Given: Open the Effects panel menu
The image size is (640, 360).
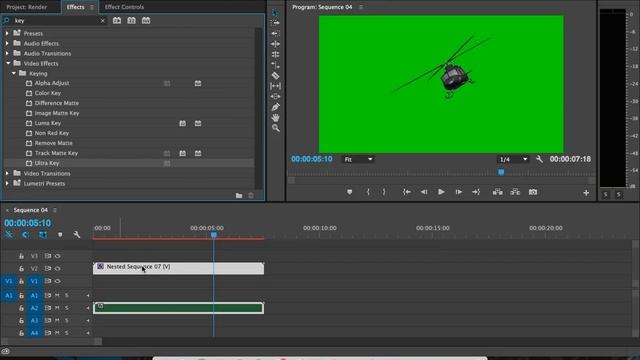Looking at the screenshot, I should 92,7.
